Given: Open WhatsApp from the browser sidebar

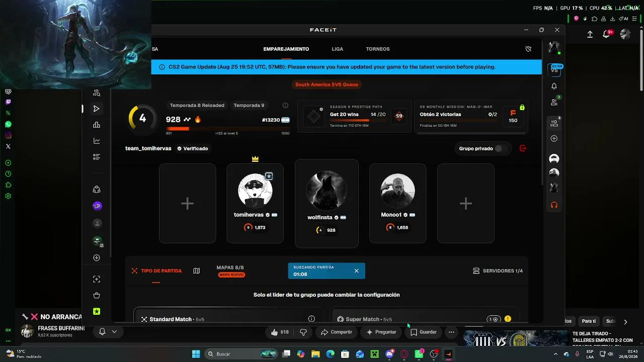Looking at the screenshot, I should pyautogui.click(x=8, y=124).
